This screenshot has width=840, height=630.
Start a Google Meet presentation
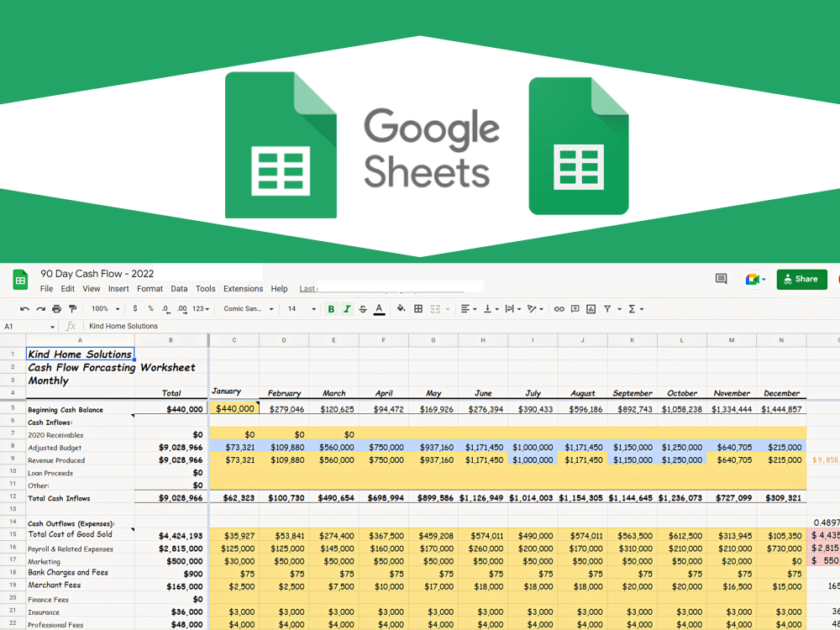[753, 279]
